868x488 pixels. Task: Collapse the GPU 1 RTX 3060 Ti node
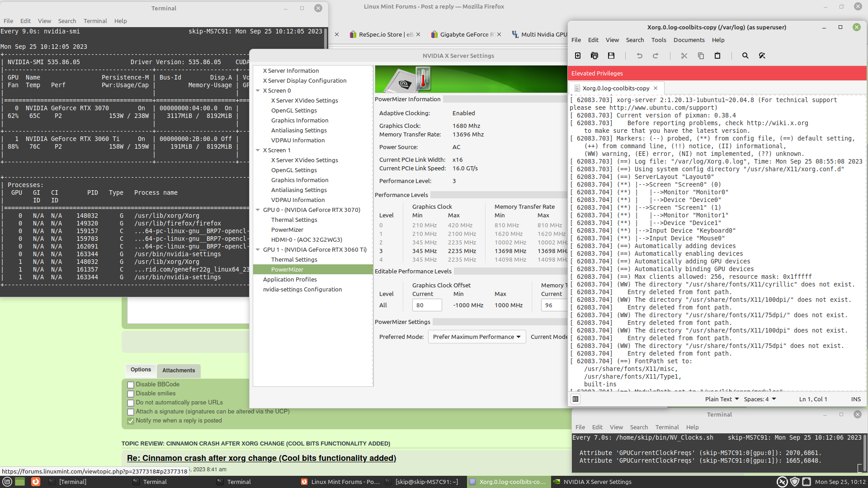pyautogui.click(x=258, y=249)
